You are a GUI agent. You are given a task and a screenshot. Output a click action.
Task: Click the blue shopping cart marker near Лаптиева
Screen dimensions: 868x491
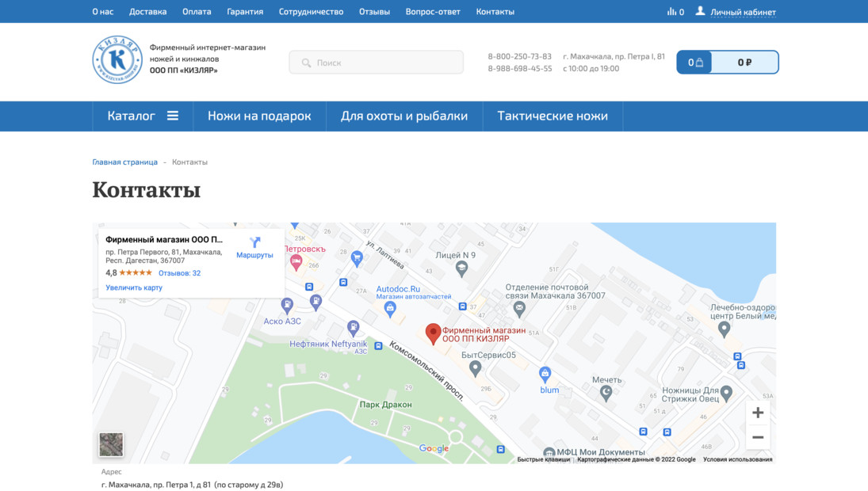coord(357,259)
